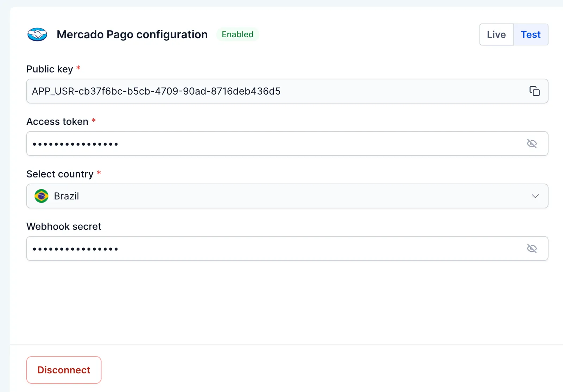Expand the Select country dropdown chevron
Image resolution: width=563 pixels, height=392 pixels.
pos(535,196)
